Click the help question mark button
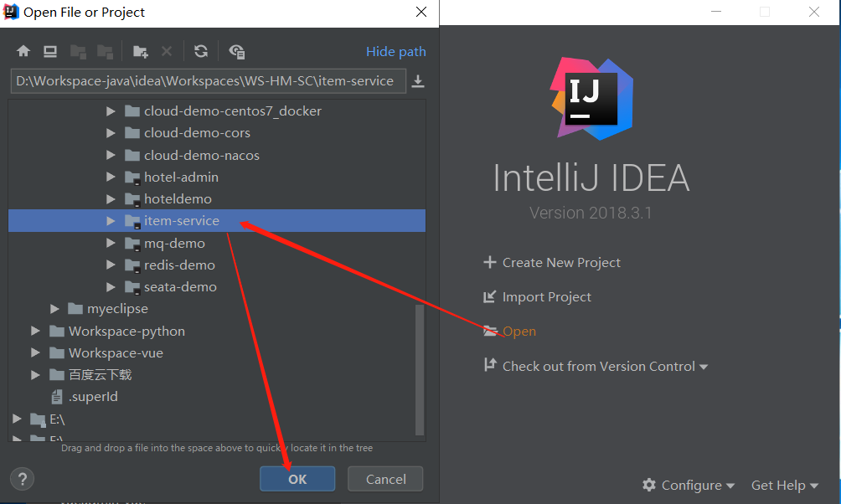841x504 pixels. click(23, 479)
